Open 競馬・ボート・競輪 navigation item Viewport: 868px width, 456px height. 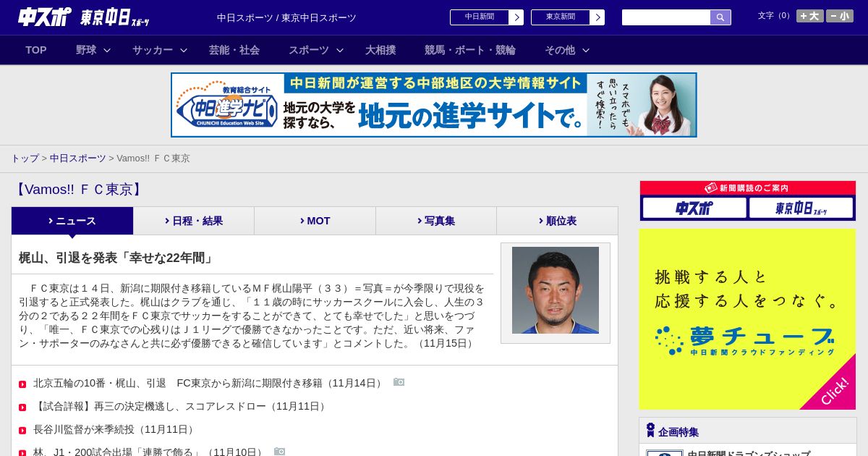[x=470, y=50]
